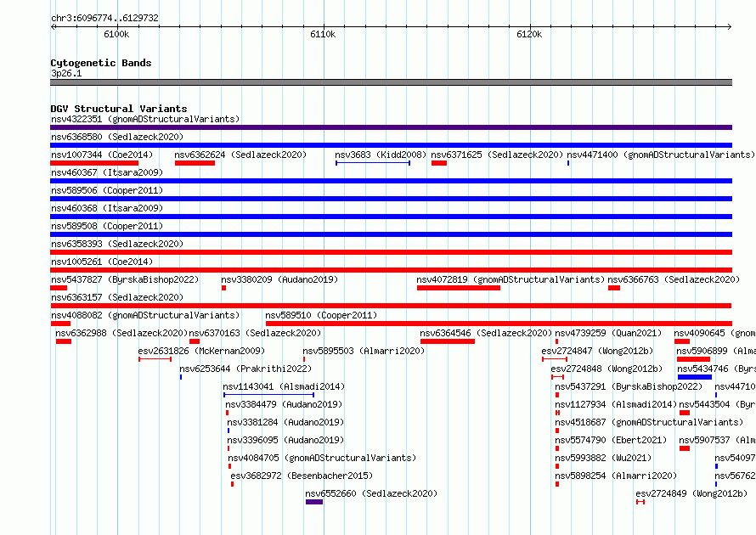Image resolution: width=756 pixels, height=535 pixels.
Task: Click the 6110k ruler tick label
Action: pyautogui.click(x=323, y=34)
